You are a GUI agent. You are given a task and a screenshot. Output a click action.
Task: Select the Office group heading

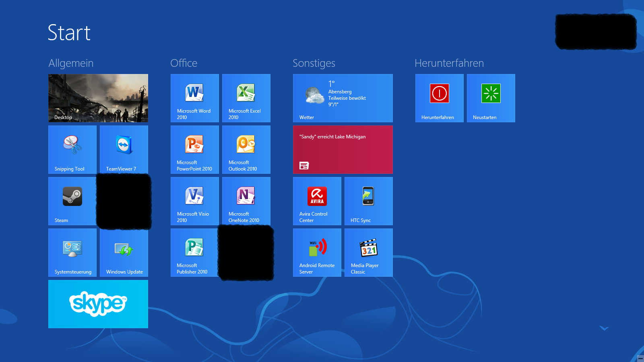184,63
